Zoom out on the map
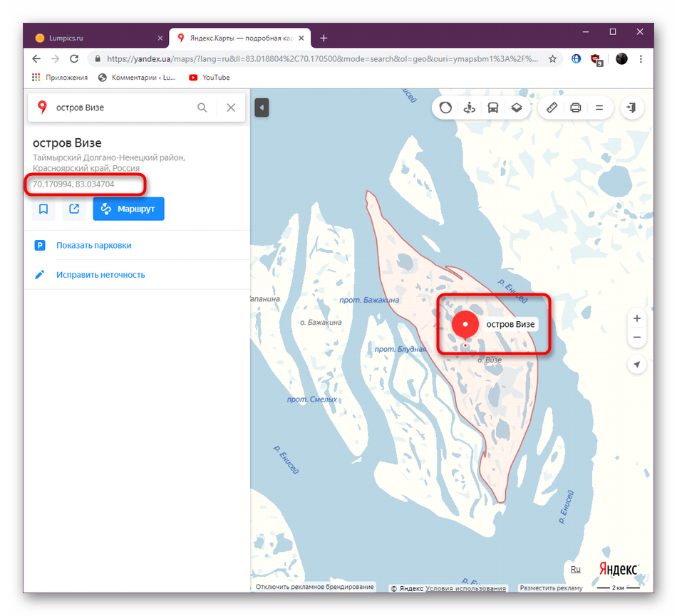The width and height of the screenshot is (677, 616). [637, 338]
